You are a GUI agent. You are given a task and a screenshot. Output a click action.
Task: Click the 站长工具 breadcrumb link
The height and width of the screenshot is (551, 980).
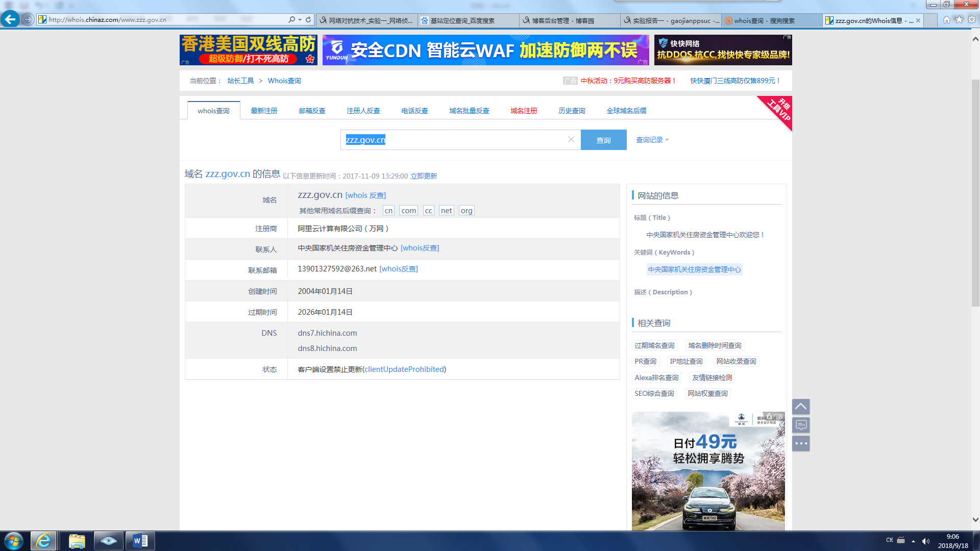pyautogui.click(x=240, y=81)
